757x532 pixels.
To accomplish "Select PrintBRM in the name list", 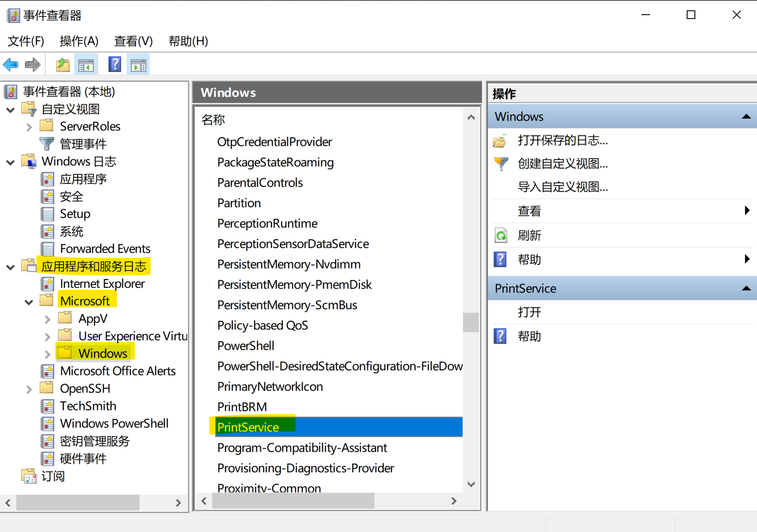I will [x=242, y=407].
